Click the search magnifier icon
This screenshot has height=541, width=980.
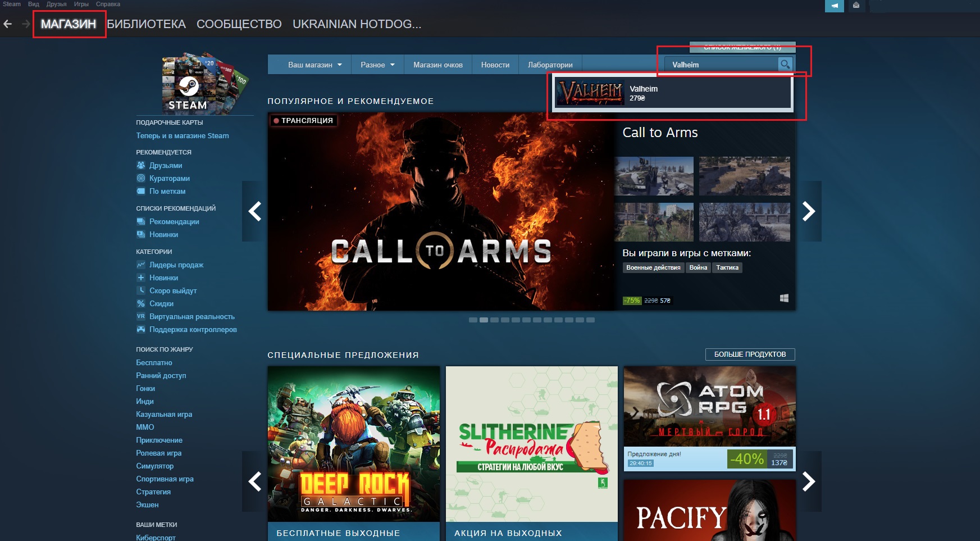click(x=785, y=65)
